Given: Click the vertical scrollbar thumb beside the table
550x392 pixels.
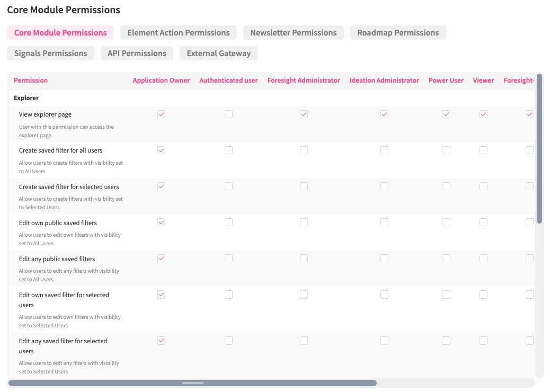Looking at the screenshot, I should tap(539, 148).
